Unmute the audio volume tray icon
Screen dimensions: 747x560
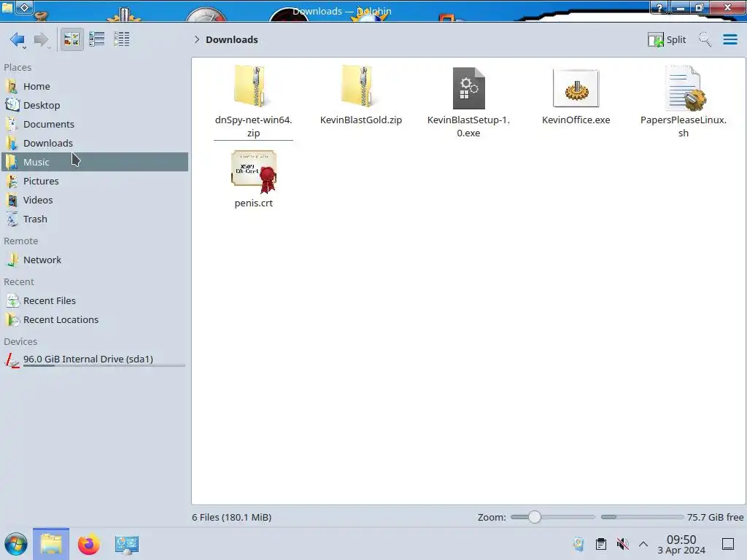pyautogui.click(x=622, y=544)
